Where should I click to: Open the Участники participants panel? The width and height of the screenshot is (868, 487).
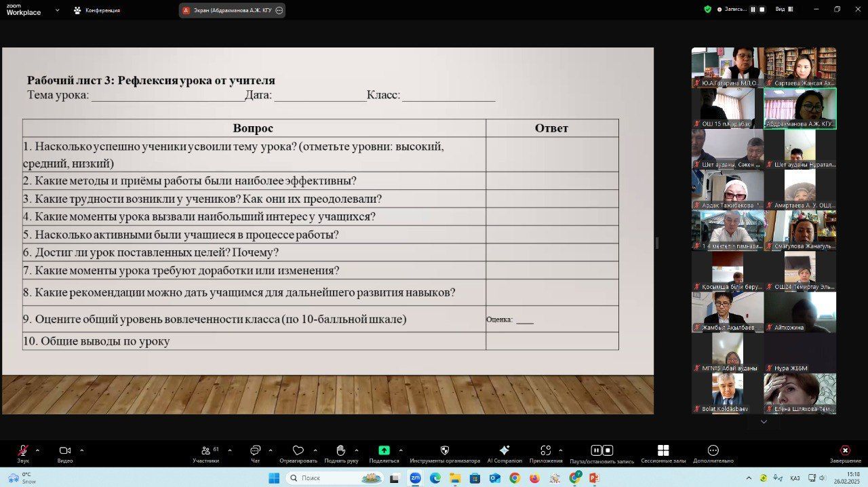[205, 452]
